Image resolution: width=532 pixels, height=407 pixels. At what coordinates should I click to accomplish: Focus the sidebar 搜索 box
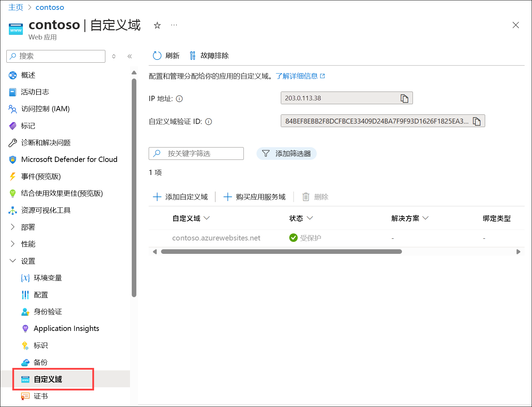tap(56, 56)
